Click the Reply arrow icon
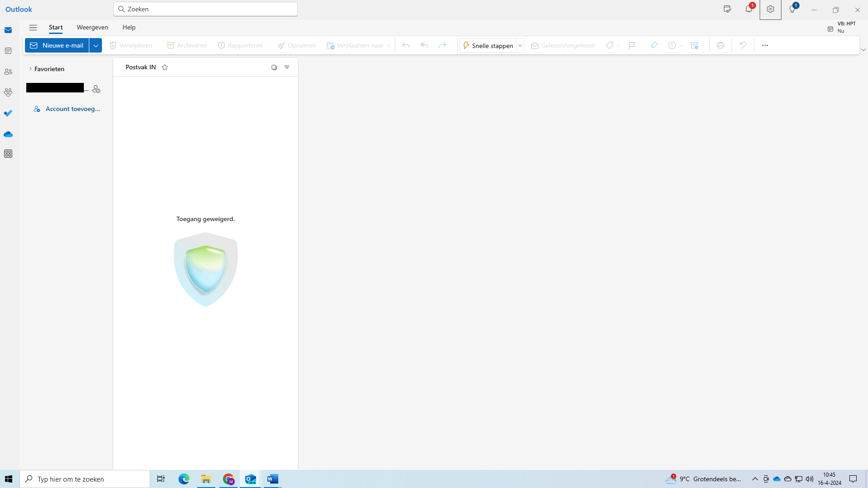 click(406, 45)
